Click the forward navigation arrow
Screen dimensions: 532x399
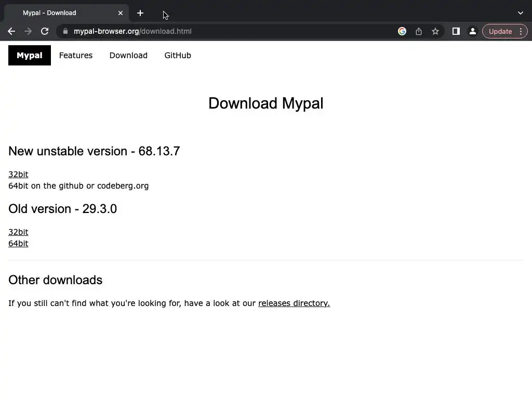(x=28, y=31)
